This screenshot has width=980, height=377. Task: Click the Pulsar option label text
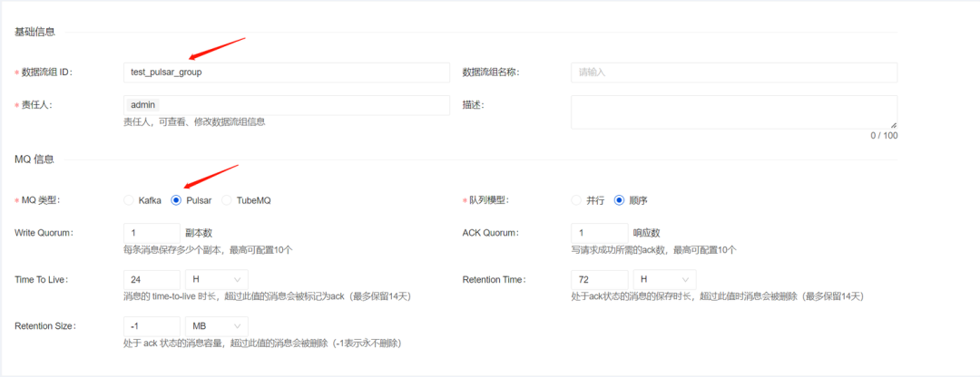199,200
